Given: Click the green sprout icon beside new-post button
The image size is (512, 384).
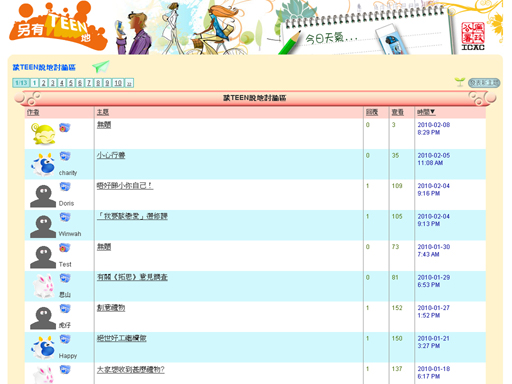Looking at the screenshot, I should [460, 82].
